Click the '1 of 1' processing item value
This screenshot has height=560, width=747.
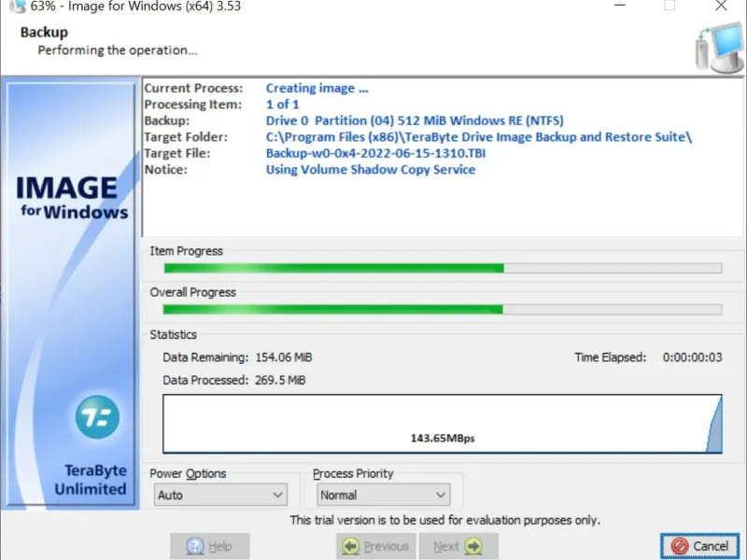pyautogui.click(x=283, y=105)
